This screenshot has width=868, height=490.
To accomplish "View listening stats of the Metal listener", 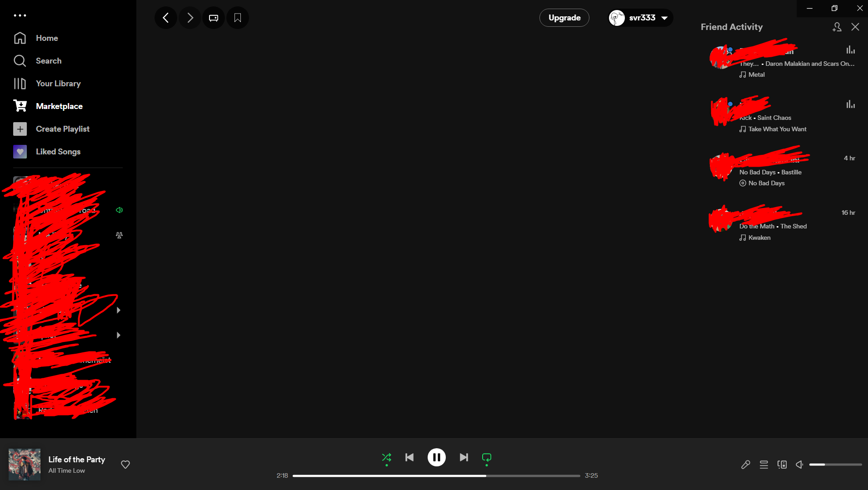I will pyautogui.click(x=849, y=50).
